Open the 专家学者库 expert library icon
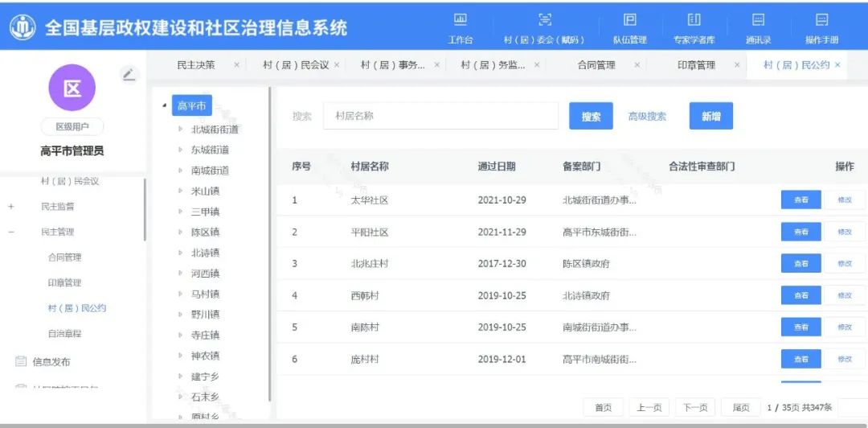 click(x=694, y=27)
